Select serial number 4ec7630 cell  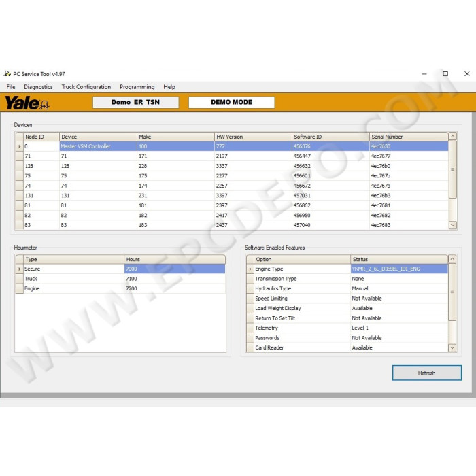click(x=409, y=146)
